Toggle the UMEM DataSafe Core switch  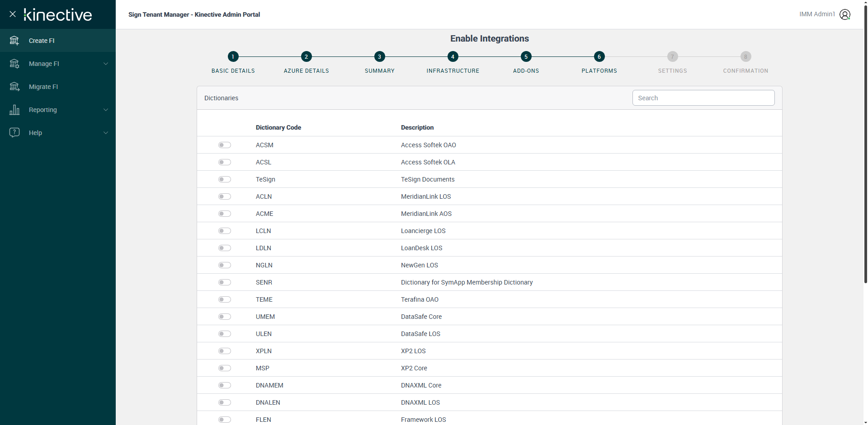(225, 317)
